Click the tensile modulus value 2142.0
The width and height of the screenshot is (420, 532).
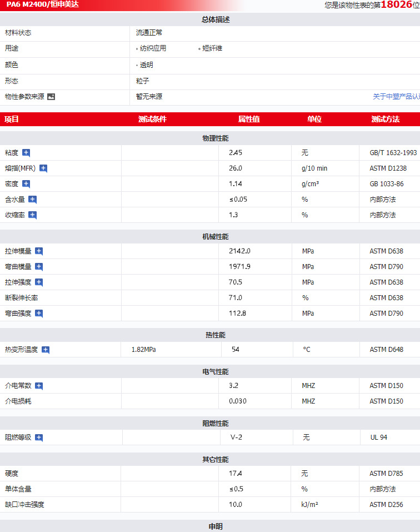[x=239, y=251]
